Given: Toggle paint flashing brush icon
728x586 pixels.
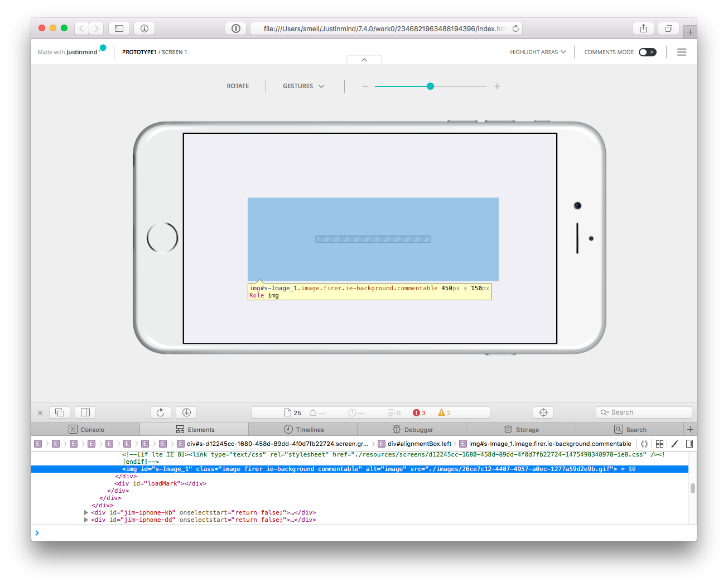Looking at the screenshot, I should pyautogui.click(x=674, y=444).
